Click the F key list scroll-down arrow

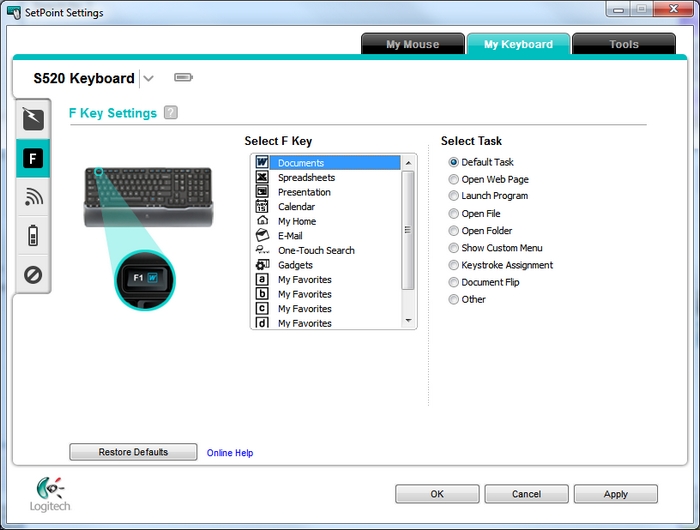click(x=408, y=321)
